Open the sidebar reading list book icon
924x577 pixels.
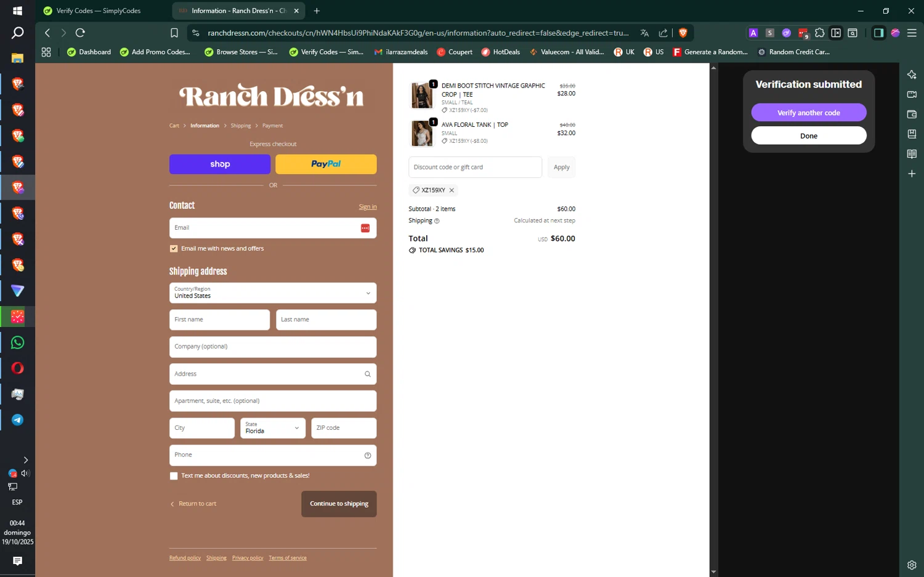click(x=912, y=154)
